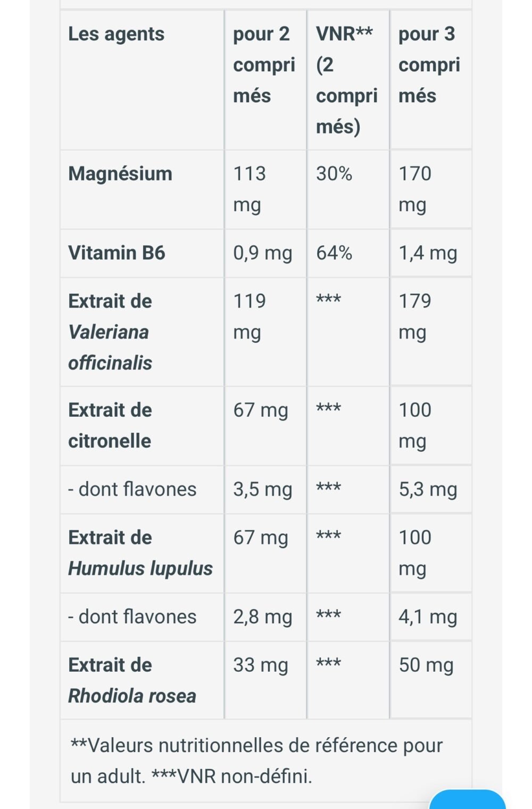Select the "pour 3 comprimés" header
The width and height of the screenshot is (532, 809).
(429, 64)
